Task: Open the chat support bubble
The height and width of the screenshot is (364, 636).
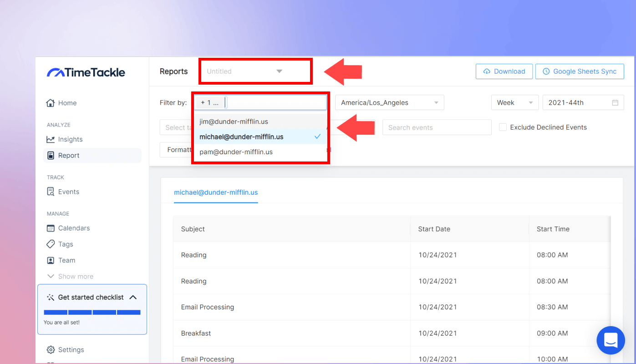Action: pyautogui.click(x=611, y=340)
